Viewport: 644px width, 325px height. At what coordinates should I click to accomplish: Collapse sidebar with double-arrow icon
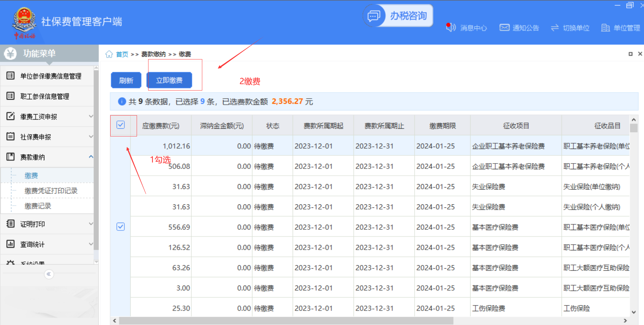pos(49,274)
